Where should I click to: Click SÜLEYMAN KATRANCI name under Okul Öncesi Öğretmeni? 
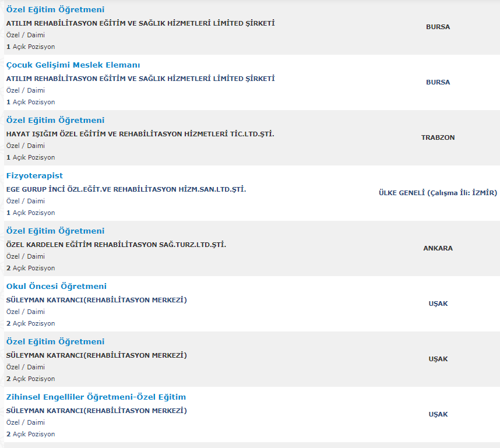click(x=96, y=300)
